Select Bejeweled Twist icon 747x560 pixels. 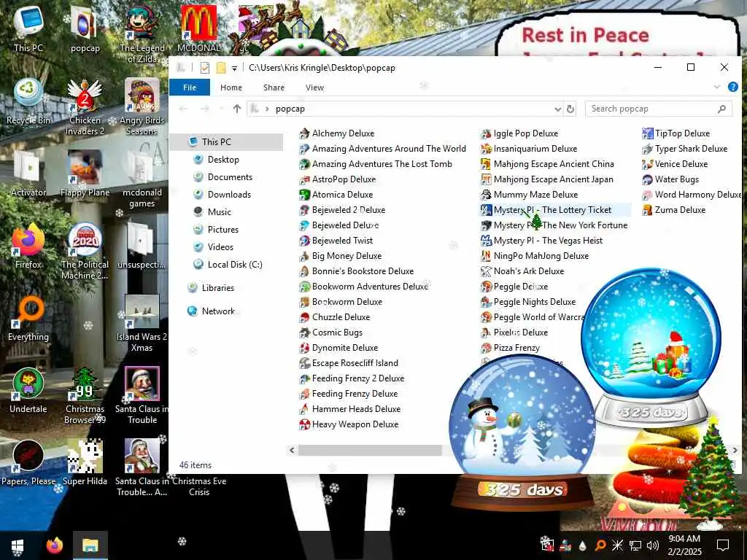(x=304, y=241)
